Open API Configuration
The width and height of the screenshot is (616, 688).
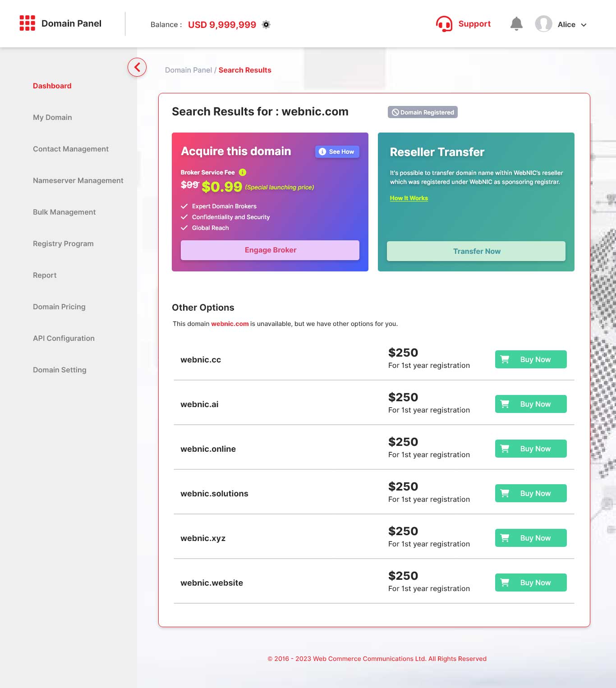(x=64, y=338)
